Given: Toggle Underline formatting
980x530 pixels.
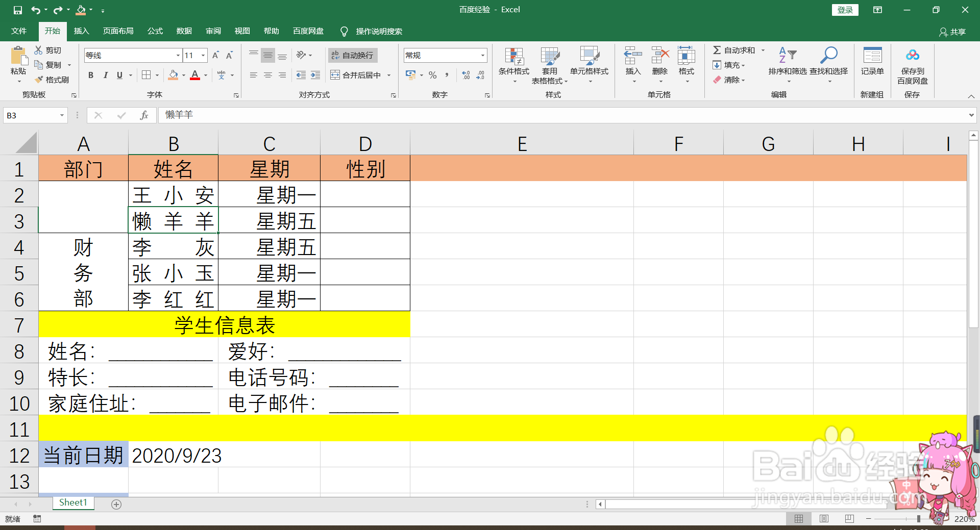Looking at the screenshot, I should click(x=119, y=75).
